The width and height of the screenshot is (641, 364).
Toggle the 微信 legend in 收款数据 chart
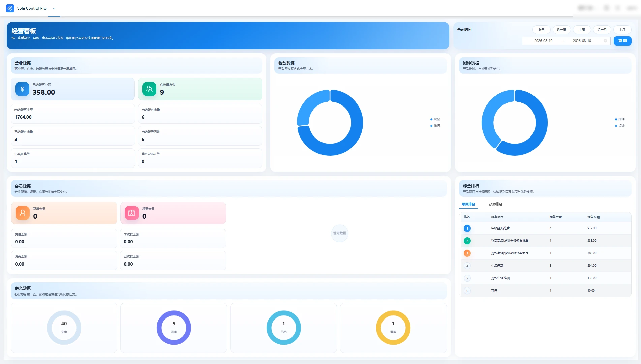(x=435, y=126)
